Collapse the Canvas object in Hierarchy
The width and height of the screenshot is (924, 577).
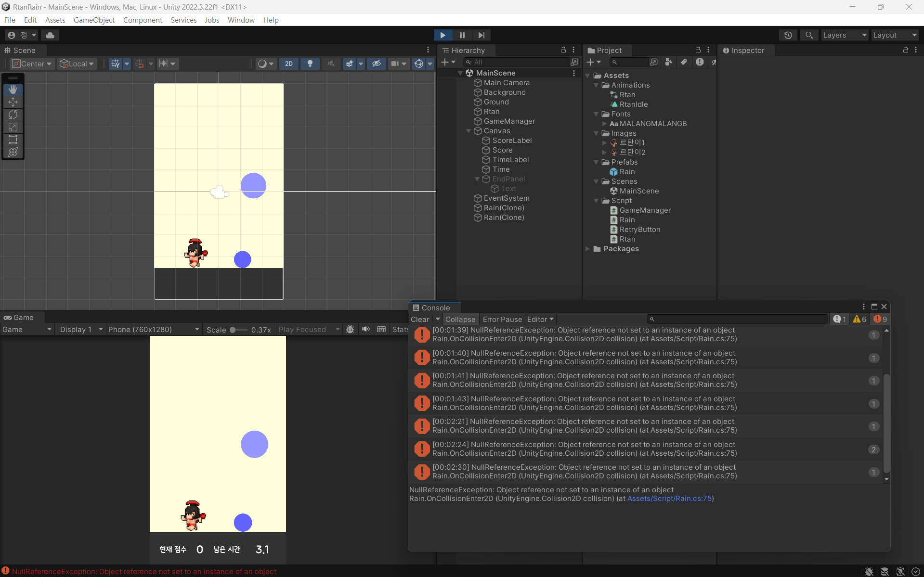coord(469,131)
